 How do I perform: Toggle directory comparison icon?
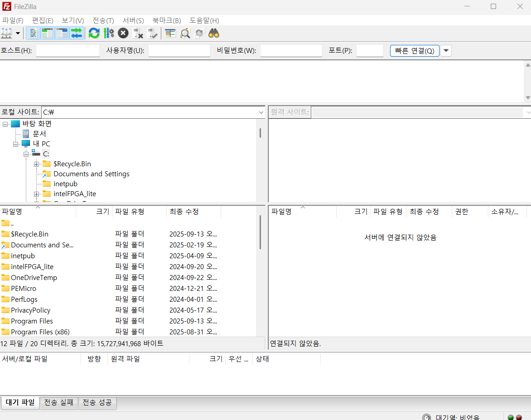tap(185, 33)
